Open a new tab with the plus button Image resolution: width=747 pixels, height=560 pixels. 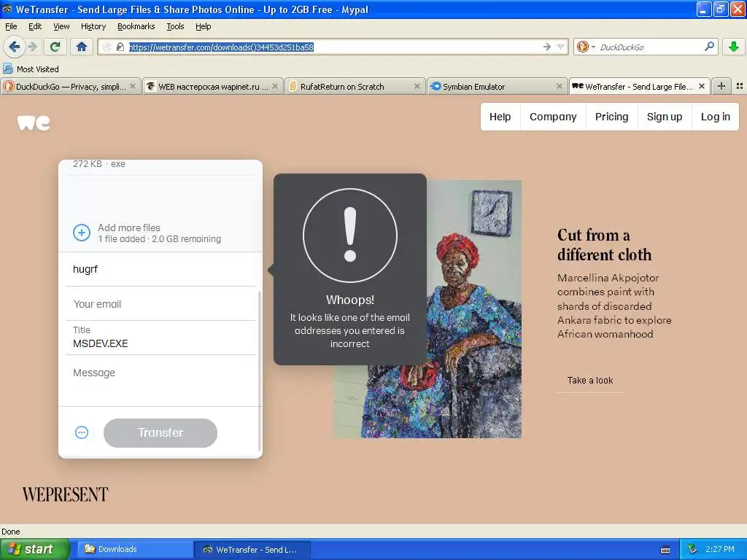point(721,86)
